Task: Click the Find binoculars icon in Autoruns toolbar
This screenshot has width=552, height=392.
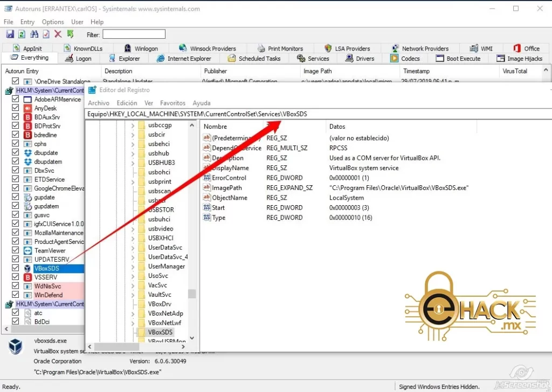Action: pyautogui.click(x=34, y=34)
